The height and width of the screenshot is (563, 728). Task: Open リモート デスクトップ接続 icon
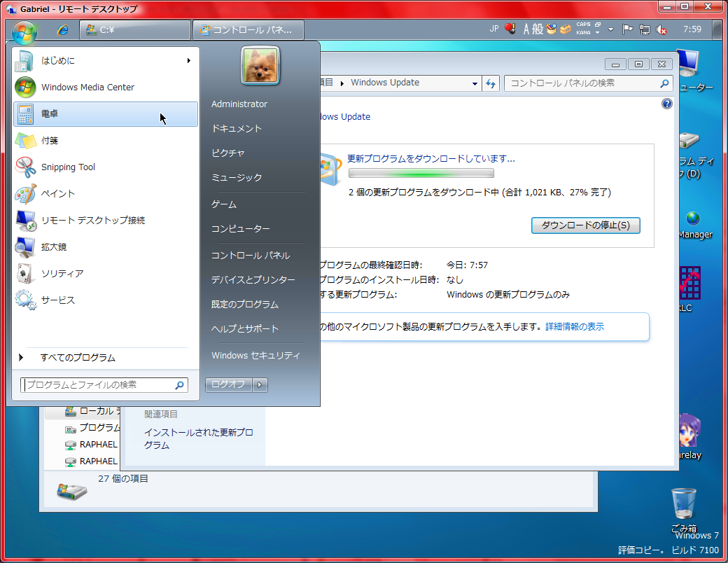[x=25, y=220]
